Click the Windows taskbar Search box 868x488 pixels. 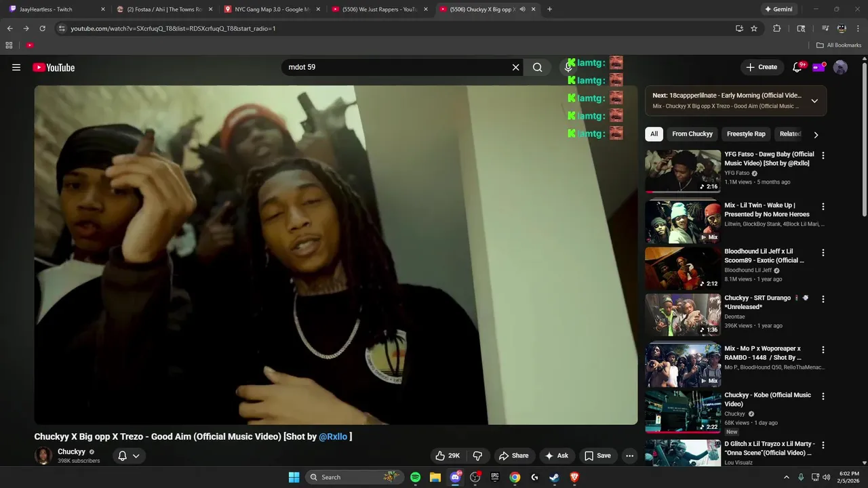pyautogui.click(x=355, y=477)
